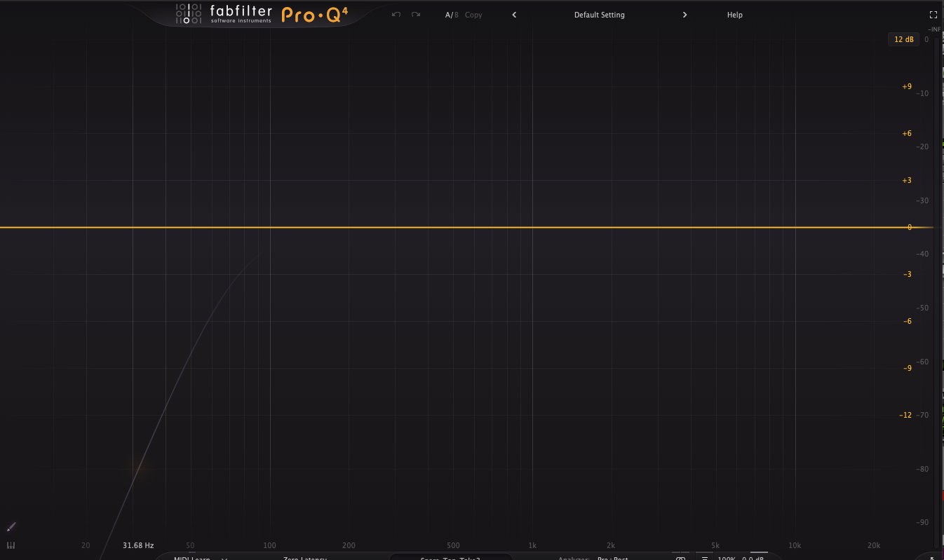Image resolution: width=944 pixels, height=560 pixels.
Task: Copy the A state to B
Action: click(473, 15)
